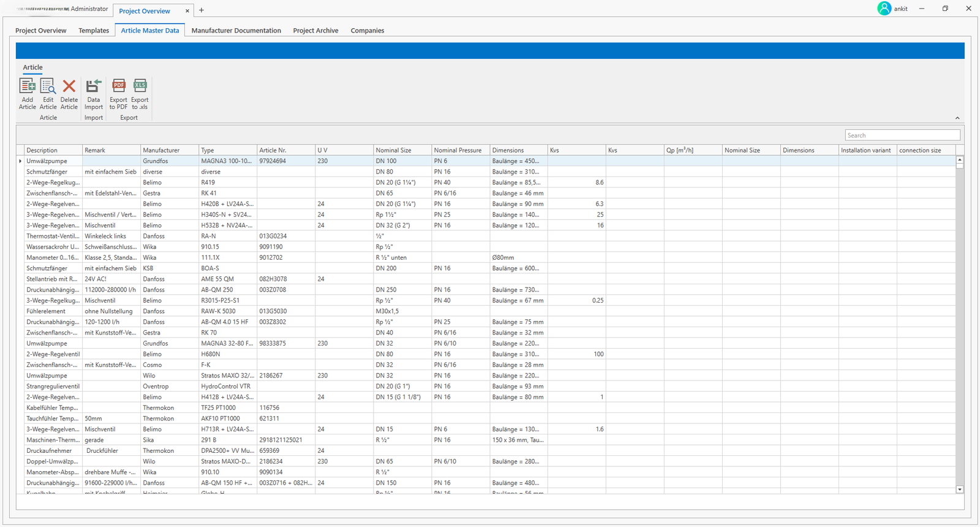Screen dimensions: 980x527
Task: Close the Project Overview window tab
Action: click(x=187, y=11)
